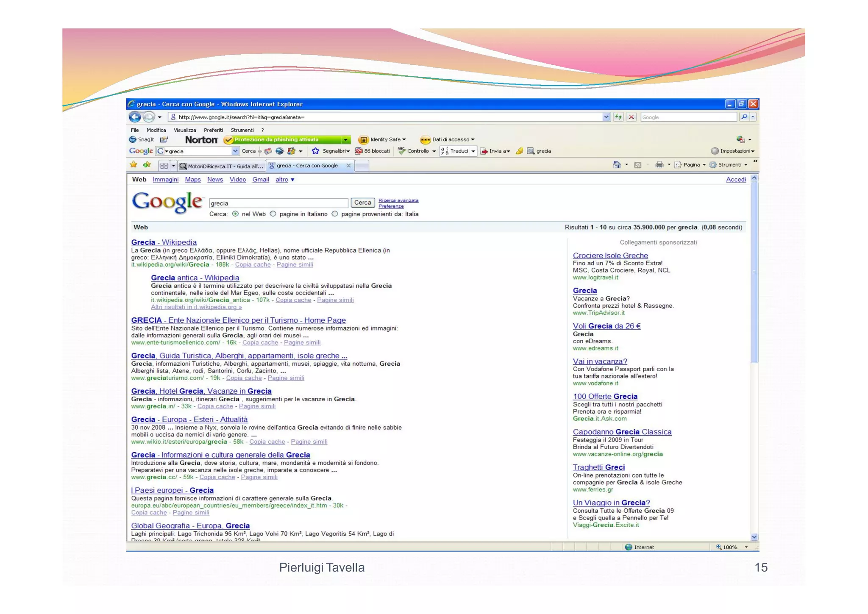
Task: Select the 'nel Web' radio button
Action: pos(235,214)
